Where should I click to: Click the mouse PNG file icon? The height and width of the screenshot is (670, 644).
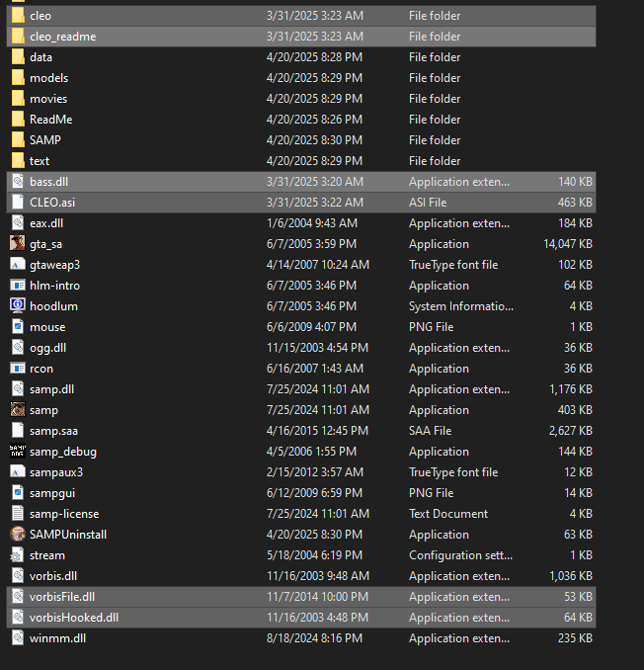[x=18, y=327]
